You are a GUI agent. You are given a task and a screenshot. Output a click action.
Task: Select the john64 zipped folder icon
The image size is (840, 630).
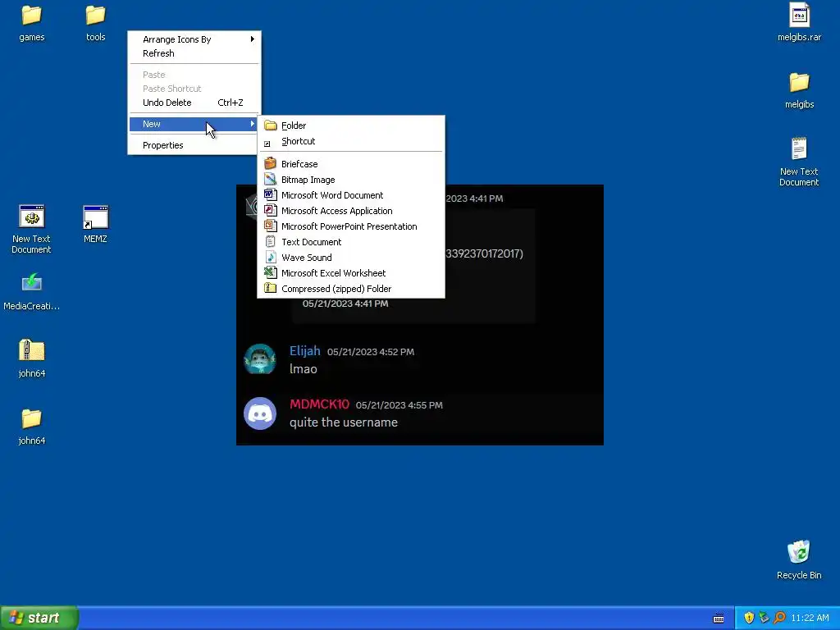32,350
